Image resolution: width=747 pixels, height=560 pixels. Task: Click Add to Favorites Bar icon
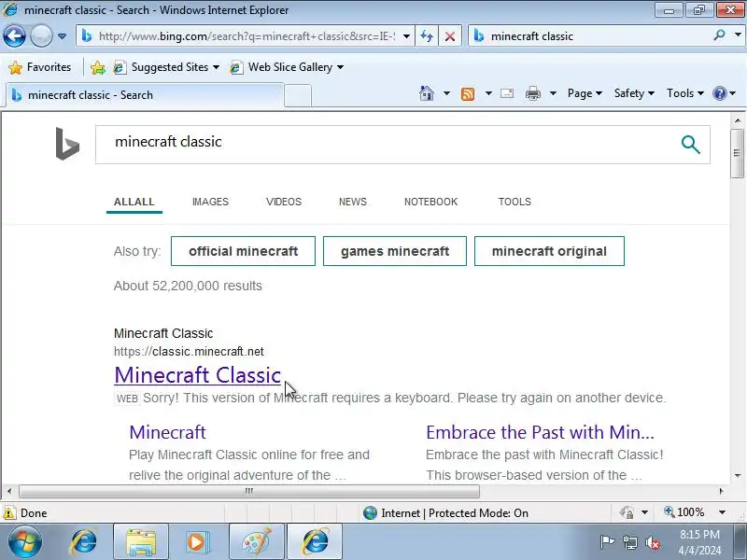[98, 67]
